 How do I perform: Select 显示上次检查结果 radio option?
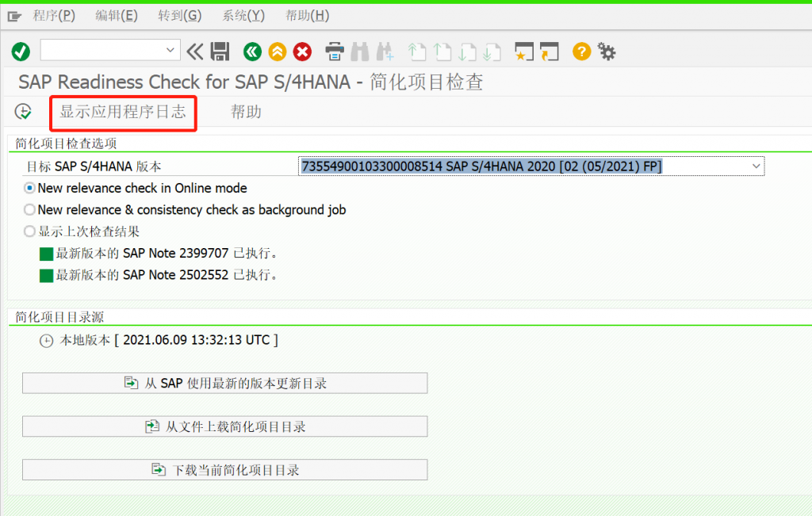point(29,231)
